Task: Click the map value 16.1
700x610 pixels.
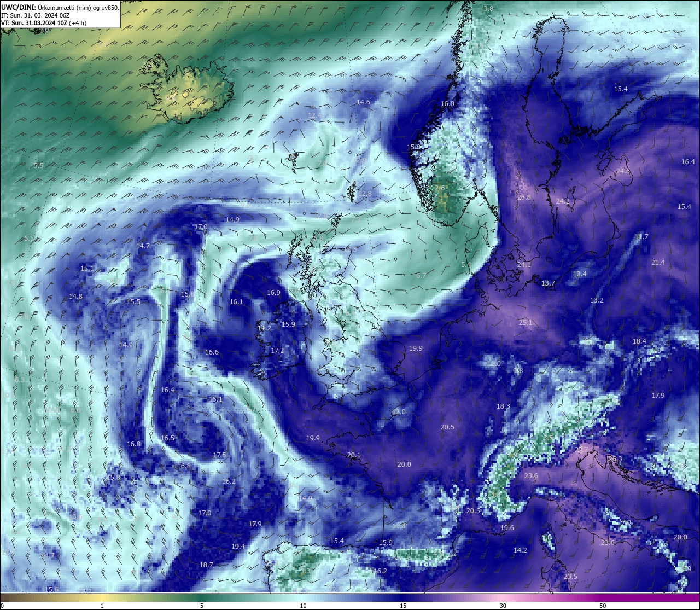Action: (236, 302)
